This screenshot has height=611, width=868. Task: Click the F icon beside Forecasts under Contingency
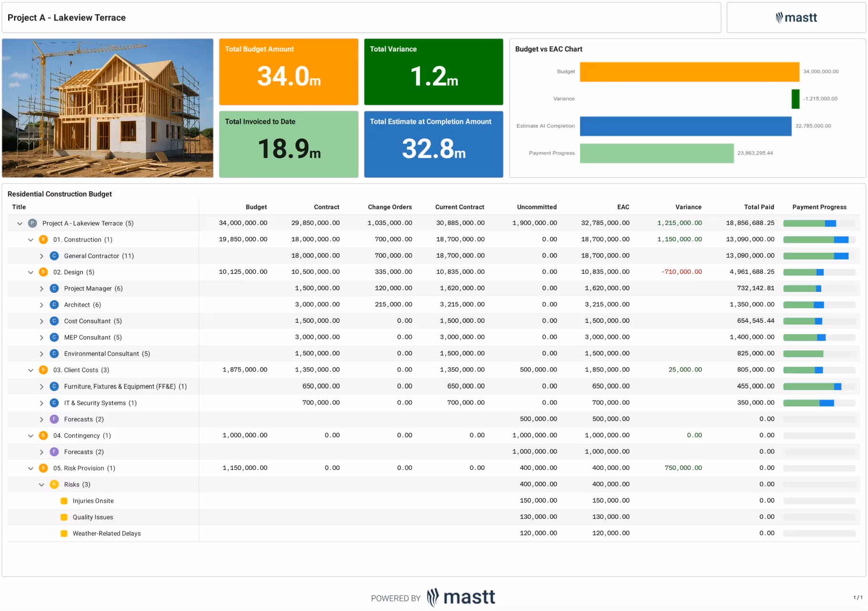(x=54, y=452)
